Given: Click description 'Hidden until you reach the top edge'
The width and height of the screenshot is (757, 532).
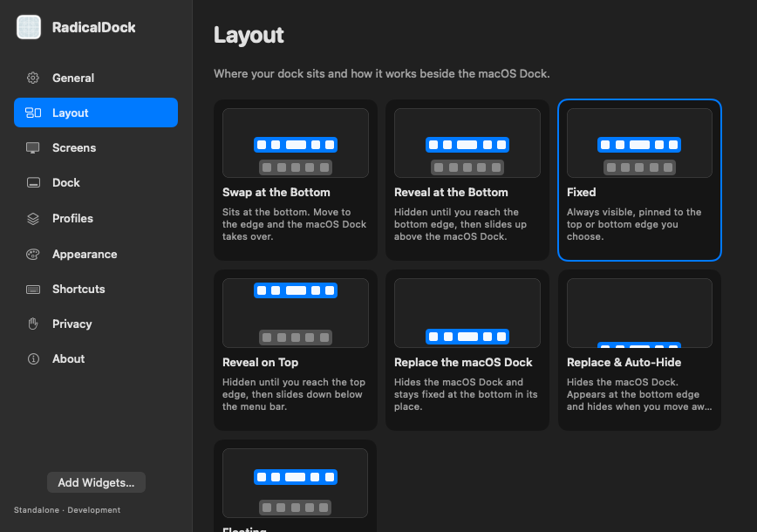Looking at the screenshot, I should (x=294, y=394).
